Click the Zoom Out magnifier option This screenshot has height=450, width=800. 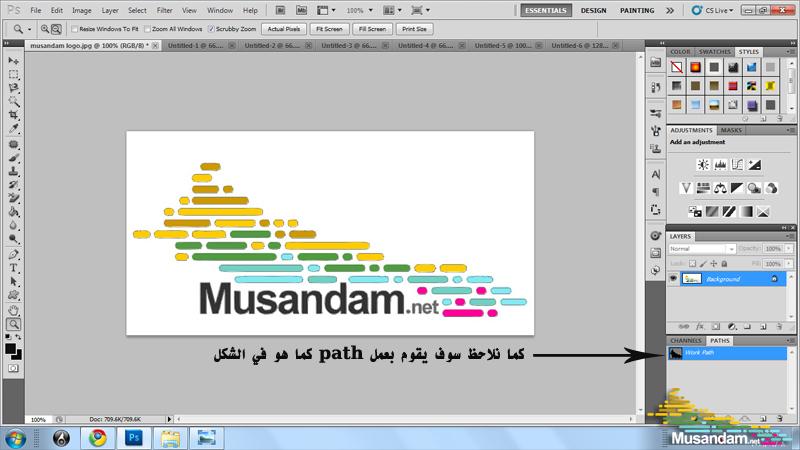pos(56,29)
